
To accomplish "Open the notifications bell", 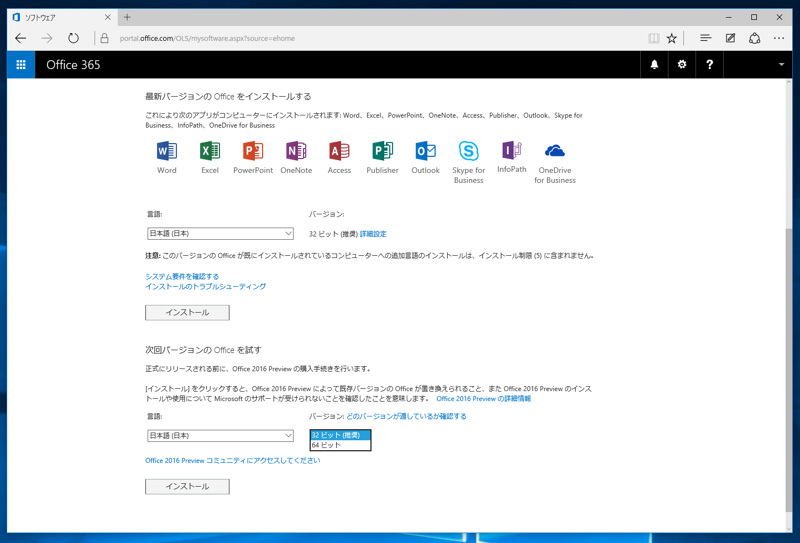I will (654, 65).
